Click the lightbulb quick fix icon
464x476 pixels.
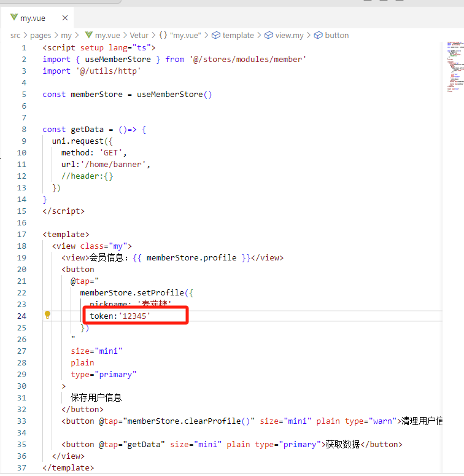(x=47, y=315)
